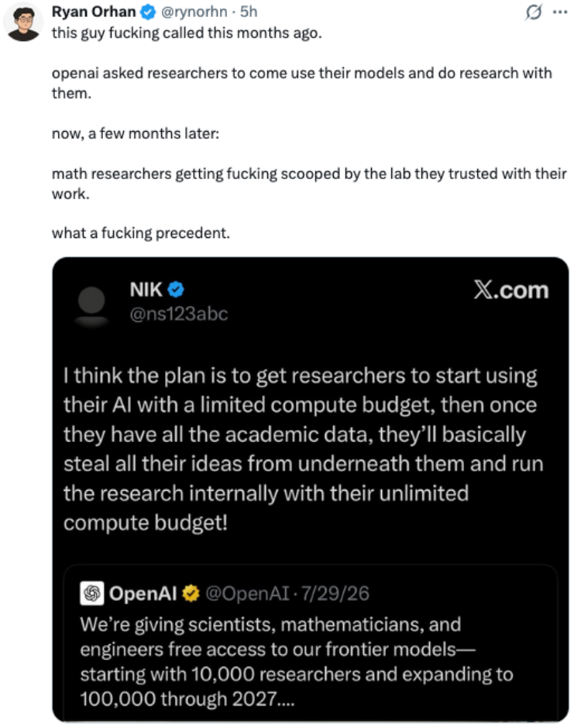Open the @OpenAI handle
Image resolution: width=581 pixels, height=728 pixels.
pyautogui.click(x=247, y=593)
